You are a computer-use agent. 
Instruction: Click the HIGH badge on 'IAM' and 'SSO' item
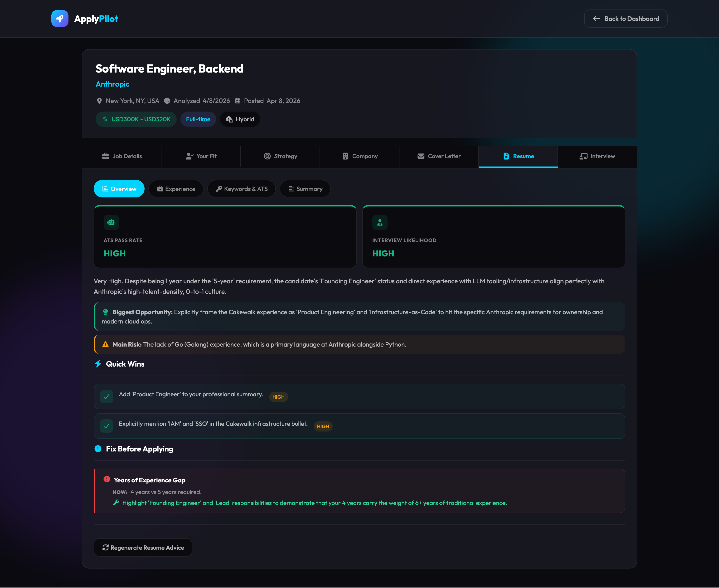pyautogui.click(x=323, y=426)
